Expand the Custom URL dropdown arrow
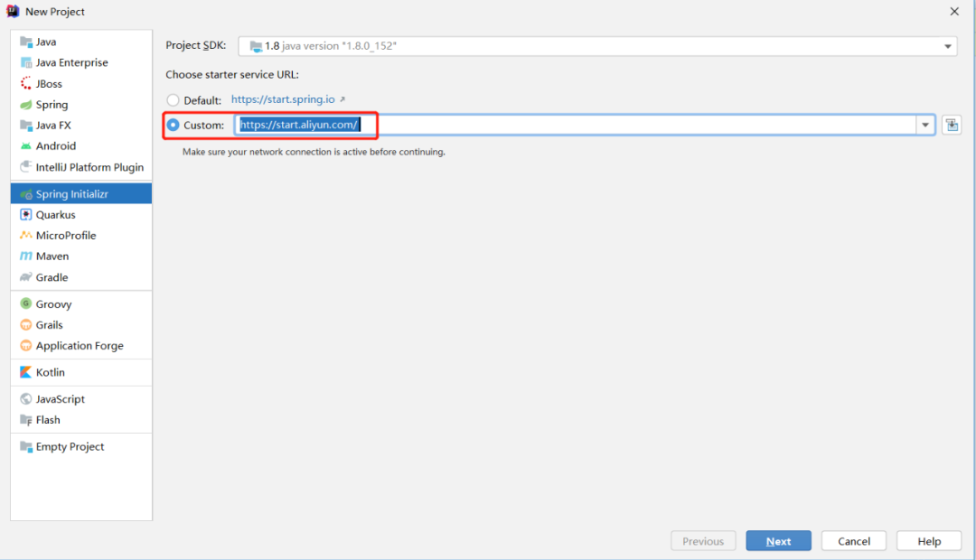 pyautogui.click(x=925, y=125)
